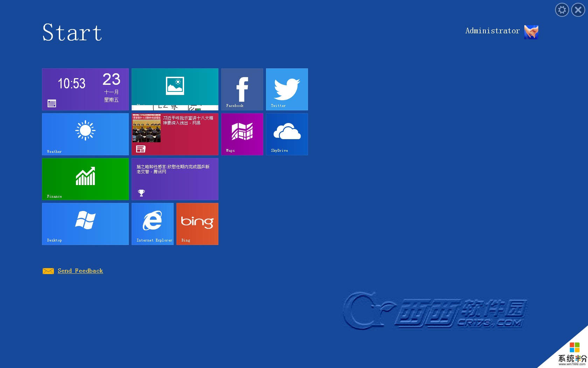Open the sports news trophy tile
This screenshot has height=368, width=588.
click(x=175, y=179)
